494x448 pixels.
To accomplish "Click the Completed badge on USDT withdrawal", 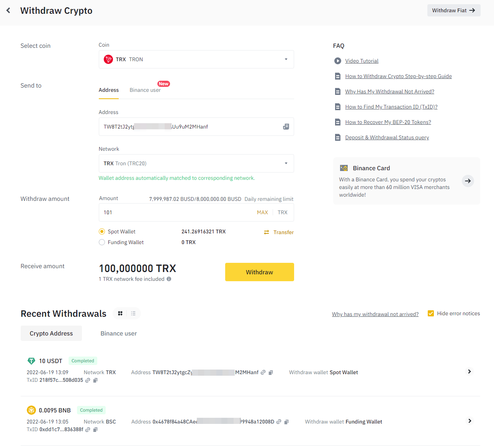I will click(x=83, y=361).
